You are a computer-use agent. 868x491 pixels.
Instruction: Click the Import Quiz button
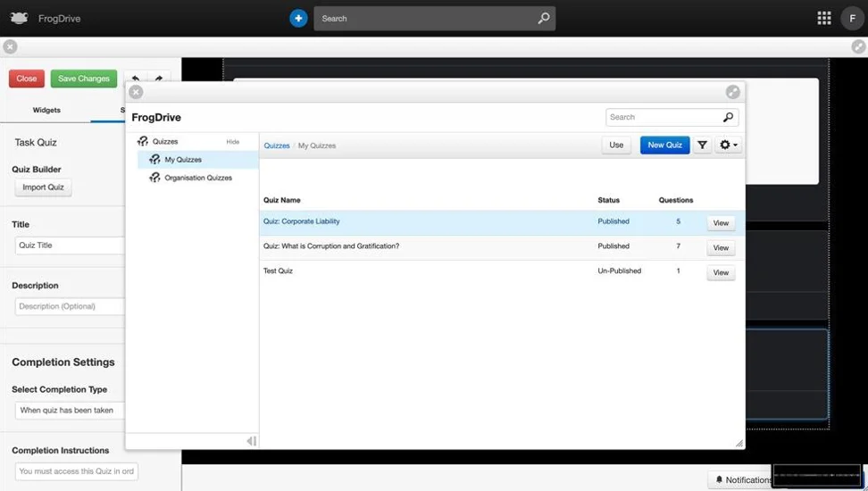click(x=43, y=187)
